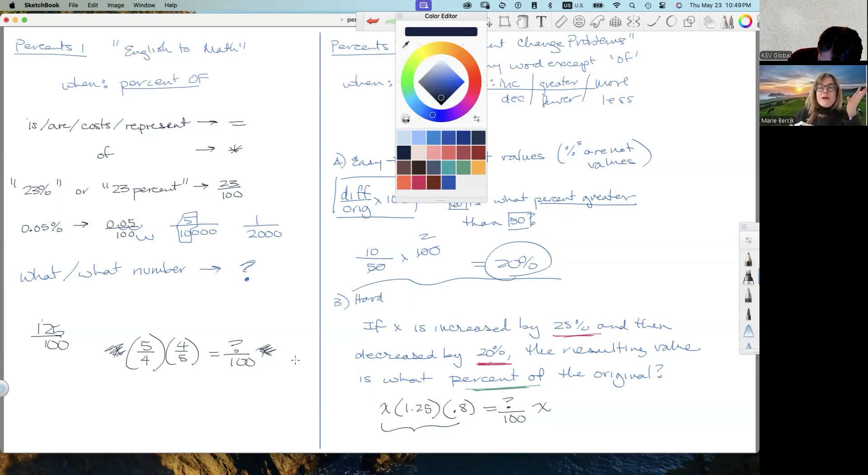This screenshot has width=868, height=475.
Task: Choose the teal swatch
Action: point(448,167)
